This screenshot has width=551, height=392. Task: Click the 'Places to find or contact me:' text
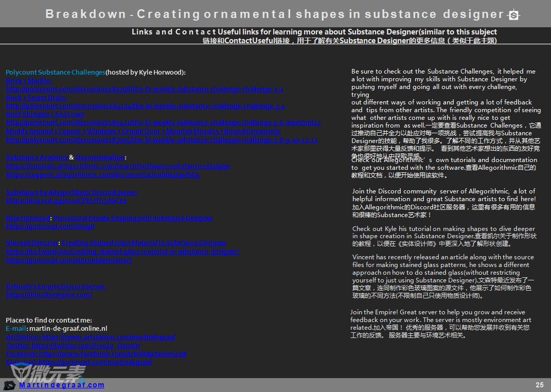pyautogui.click(x=49, y=320)
